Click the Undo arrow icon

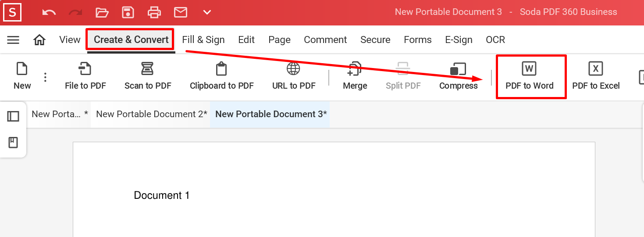(49, 12)
